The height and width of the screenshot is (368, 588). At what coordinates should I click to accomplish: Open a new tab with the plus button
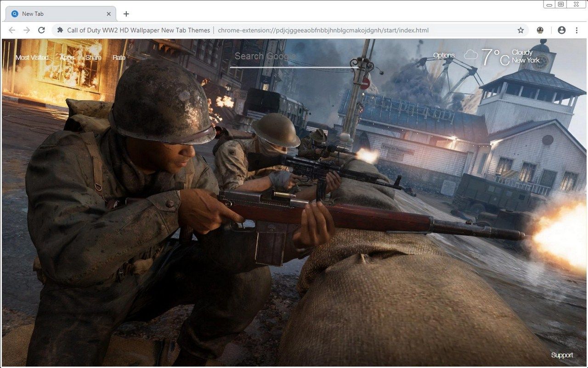tap(126, 13)
